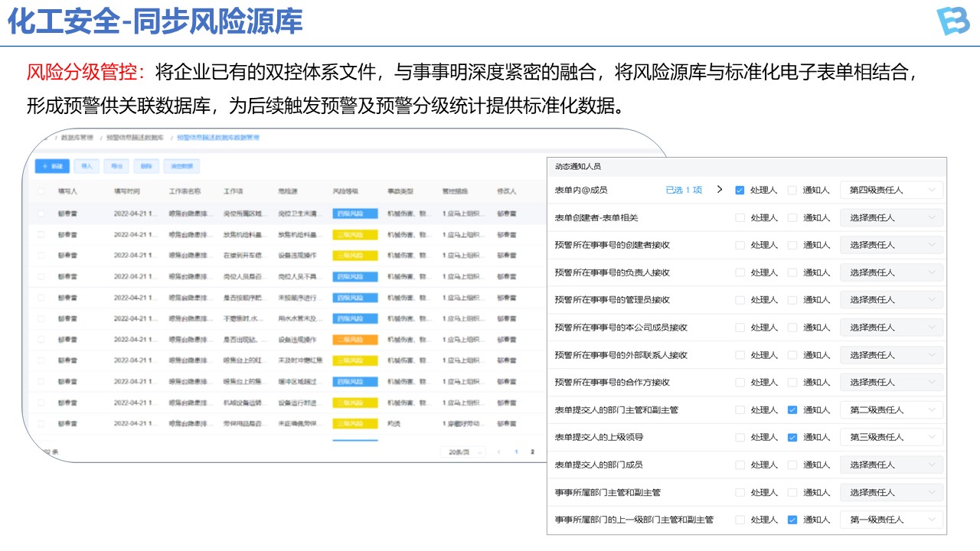Expand the 20条/页 page size dropdown
Viewport: 980px width, 551px height.
pos(463,452)
